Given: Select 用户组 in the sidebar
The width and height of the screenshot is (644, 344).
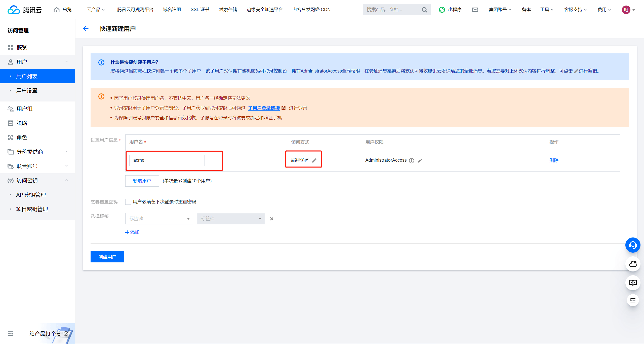Looking at the screenshot, I should [x=24, y=109].
